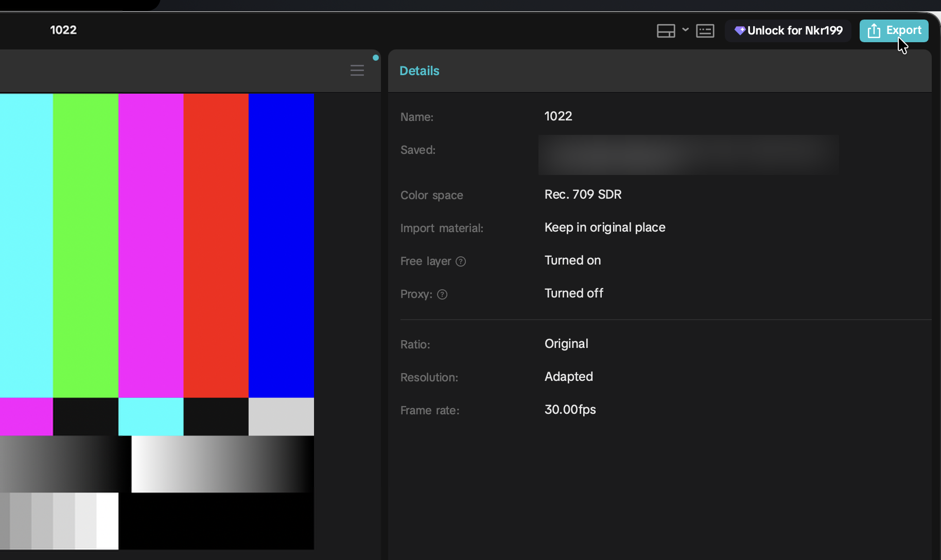
Task: Click Keep in original place value
Action: [x=605, y=227]
